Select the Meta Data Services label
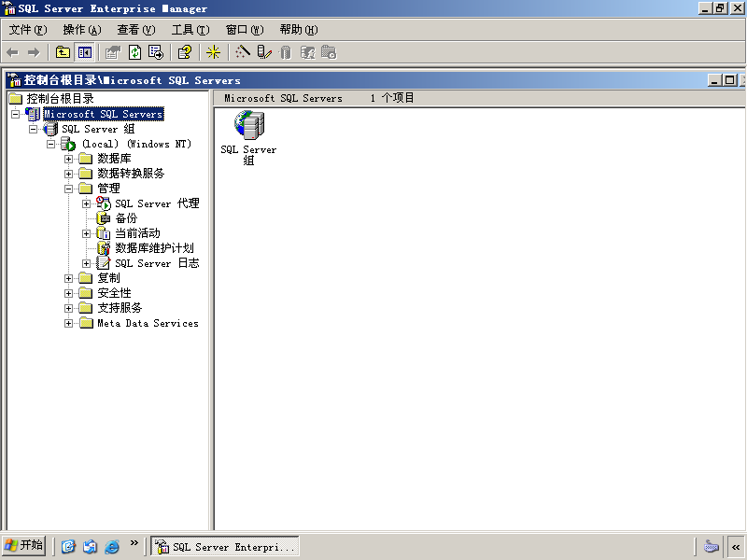747x560 pixels. point(148,323)
